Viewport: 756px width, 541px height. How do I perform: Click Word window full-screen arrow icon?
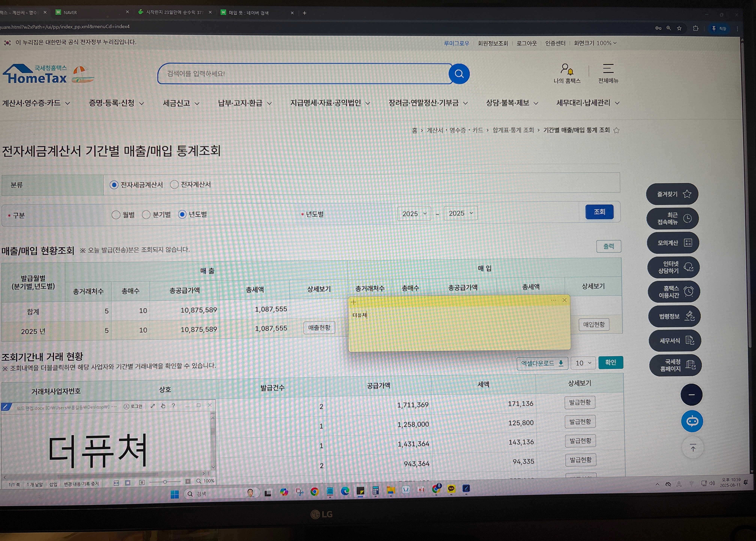point(153,406)
